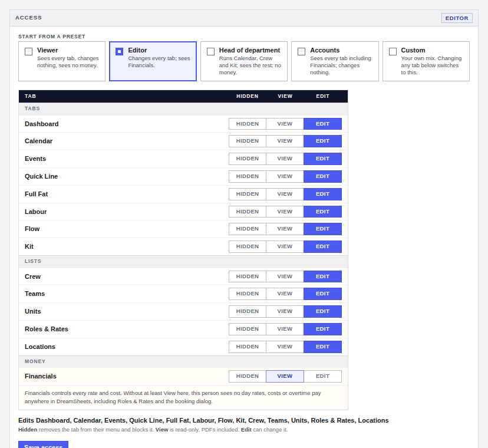The width and height of the screenshot is (488, 448).
Task: Make Labour view-only
Action: pos(285,212)
